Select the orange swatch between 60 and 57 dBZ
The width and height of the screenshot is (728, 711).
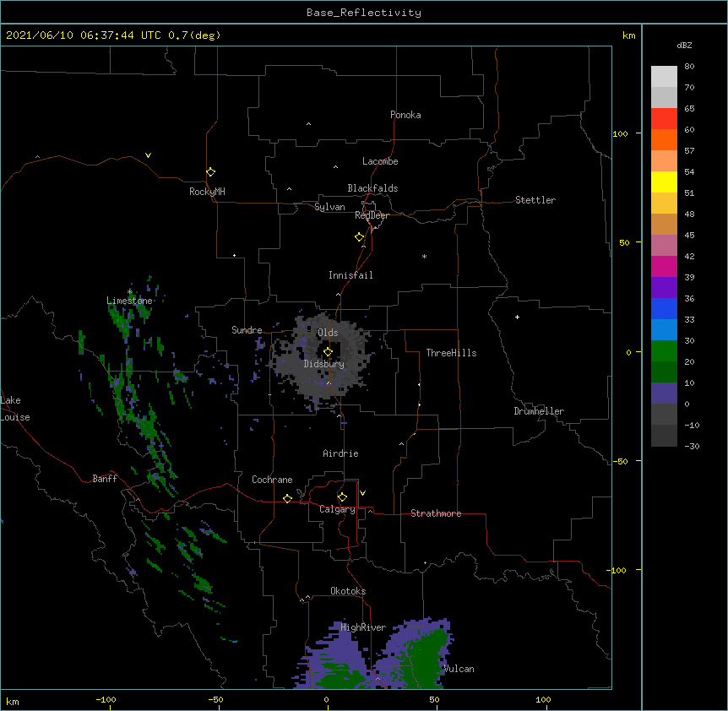click(664, 139)
